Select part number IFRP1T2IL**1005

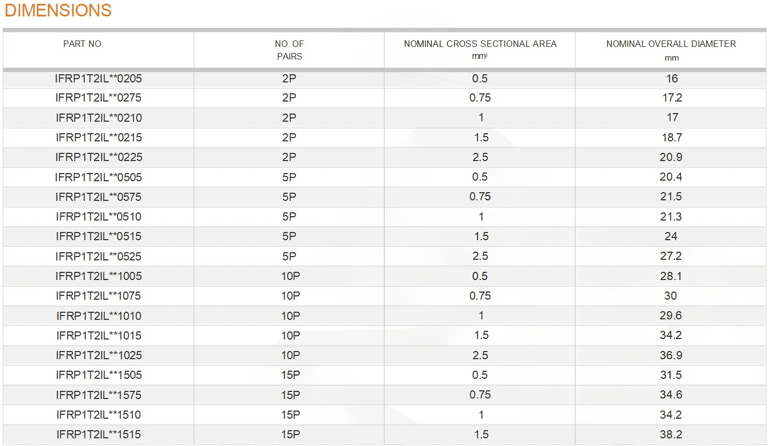coord(98,276)
